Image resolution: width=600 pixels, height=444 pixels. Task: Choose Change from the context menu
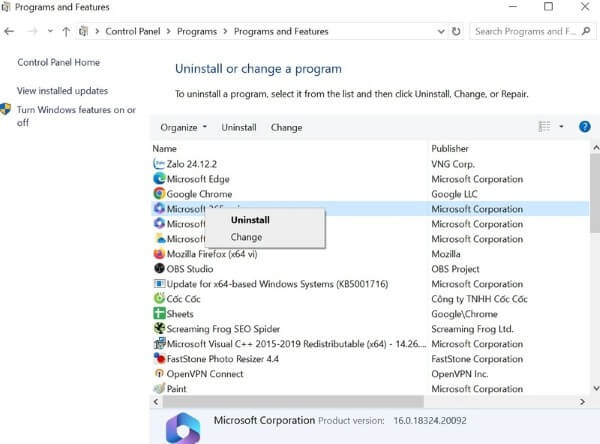(x=246, y=238)
